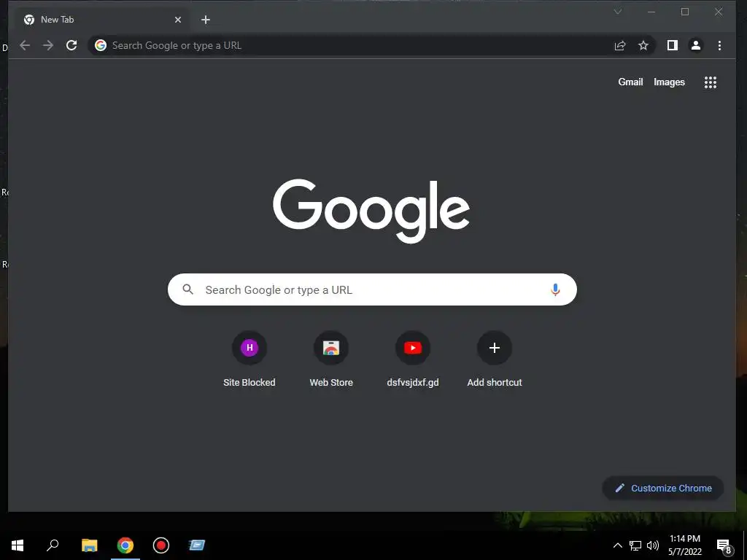This screenshot has height=560, width=747.
Task: Click the forward navigation arrow
Action: click(48, 45)
